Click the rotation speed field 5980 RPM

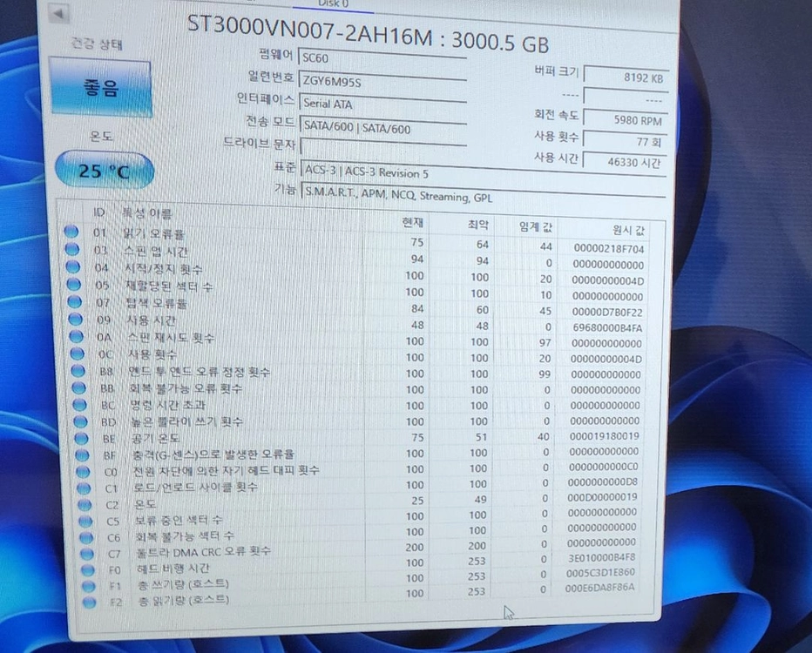click(x=626, y=120)
